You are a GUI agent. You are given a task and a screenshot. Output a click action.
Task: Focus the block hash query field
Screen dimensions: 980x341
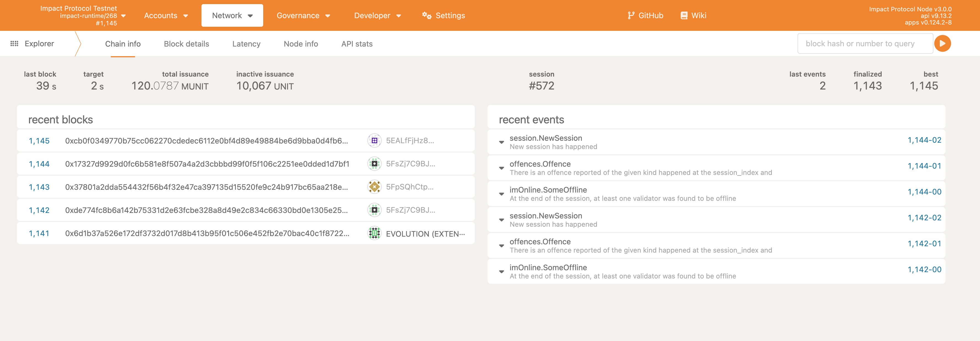click(864, 44)
